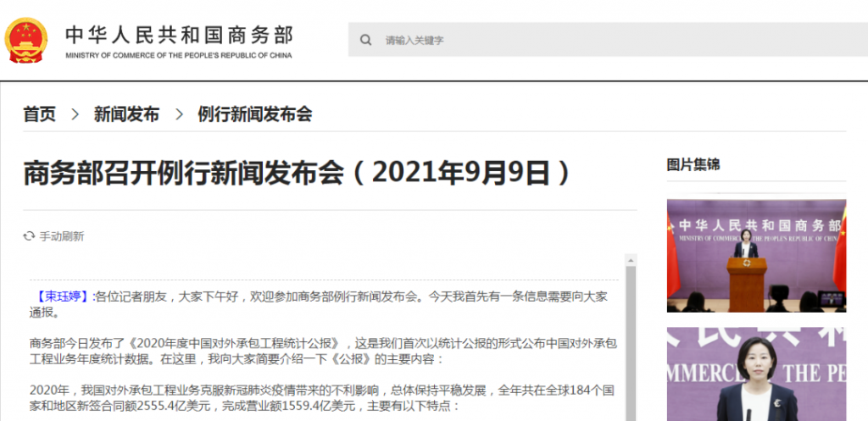The width and height of the screenshot is (868, 421).
Task: Click the paragraph starting 商务部今日发布了
Action: 324,351
